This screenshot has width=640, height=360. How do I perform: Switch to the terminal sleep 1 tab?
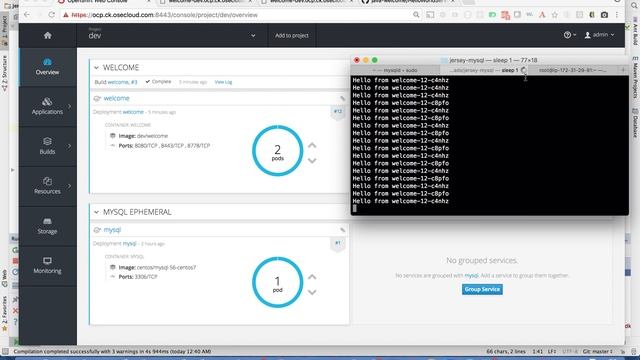click(x=484, y=70)
